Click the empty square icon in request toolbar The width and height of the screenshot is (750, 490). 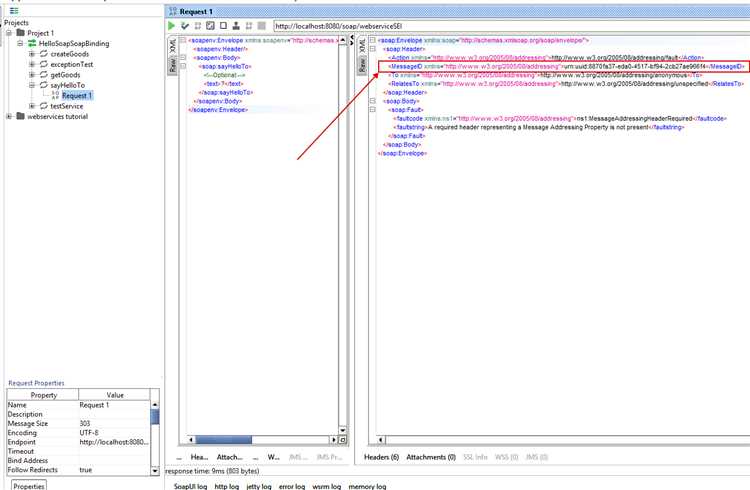click(223, 26)
